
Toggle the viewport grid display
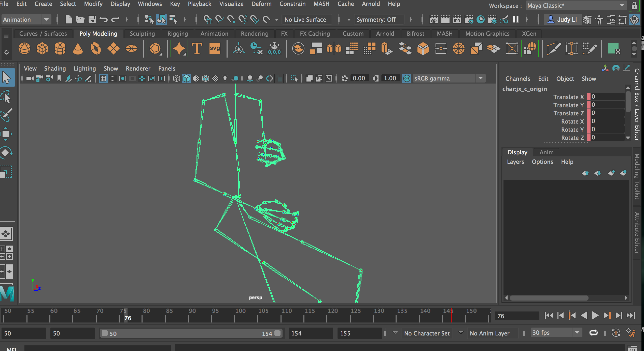click(x=103, y=78)
